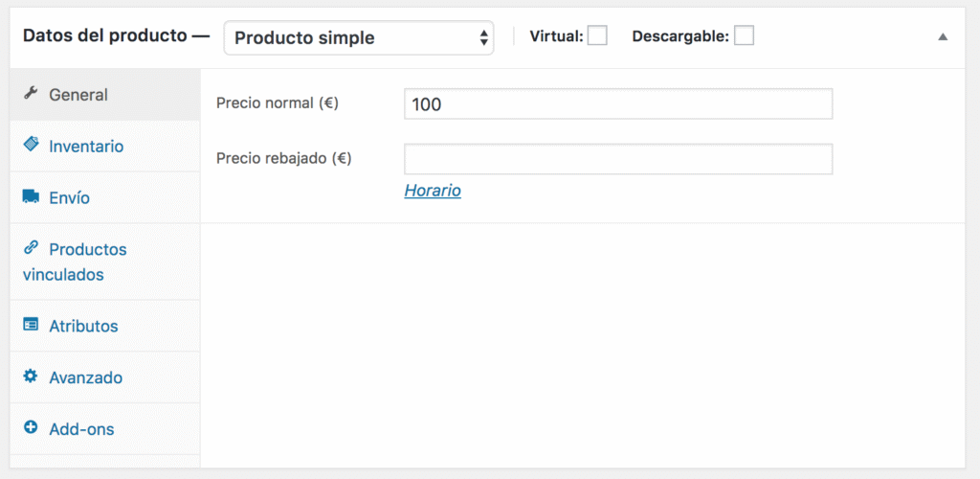
Task: Focus the Precio normal input field
Action: pyautogui.click(x=618, y=103)
